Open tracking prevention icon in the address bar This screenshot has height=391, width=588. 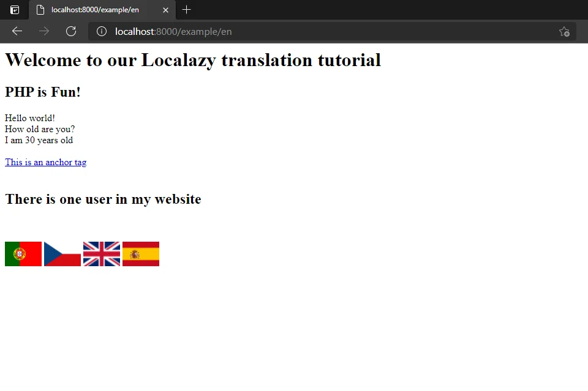pyautogui.click(x=564, y=31)
